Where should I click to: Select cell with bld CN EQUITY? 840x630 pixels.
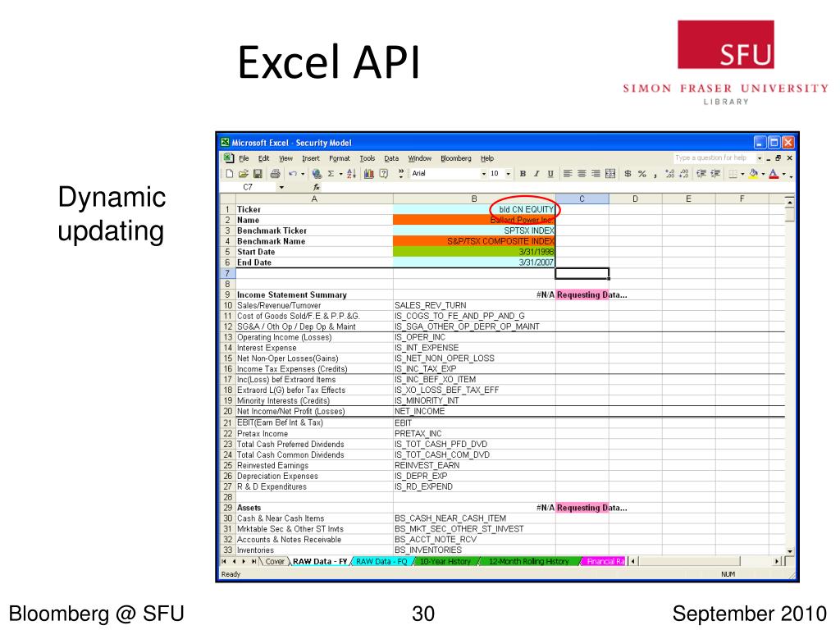pos(474,209)
